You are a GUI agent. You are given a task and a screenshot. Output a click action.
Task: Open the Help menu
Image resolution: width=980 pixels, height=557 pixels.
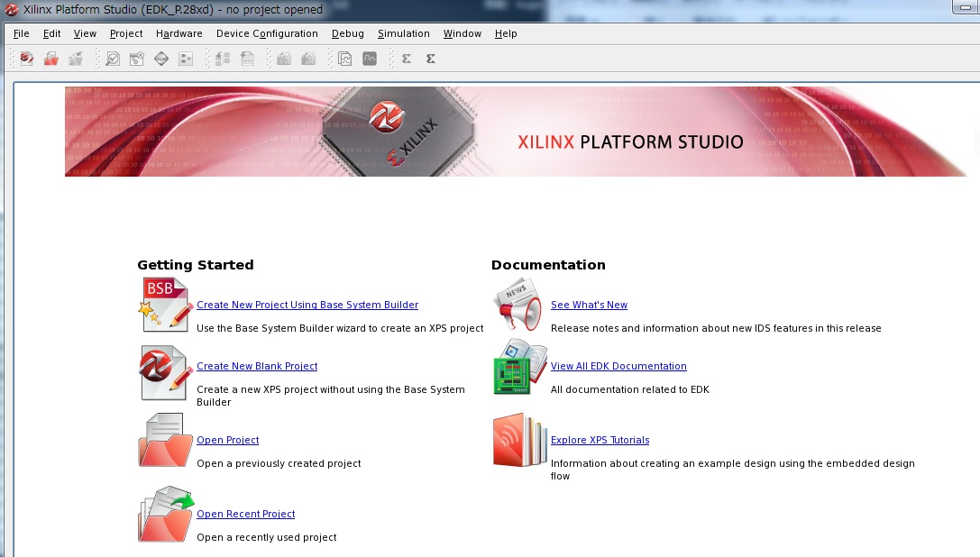point(506,33)
